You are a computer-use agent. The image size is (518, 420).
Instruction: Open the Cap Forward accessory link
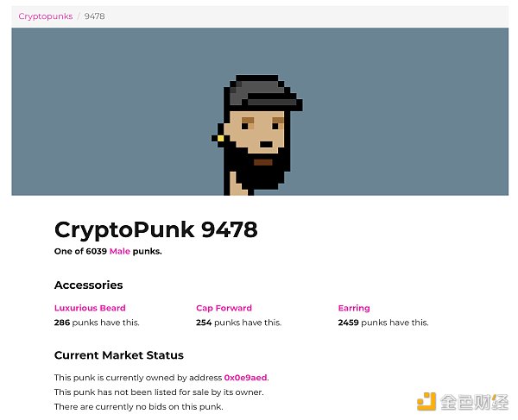(224, 308)
